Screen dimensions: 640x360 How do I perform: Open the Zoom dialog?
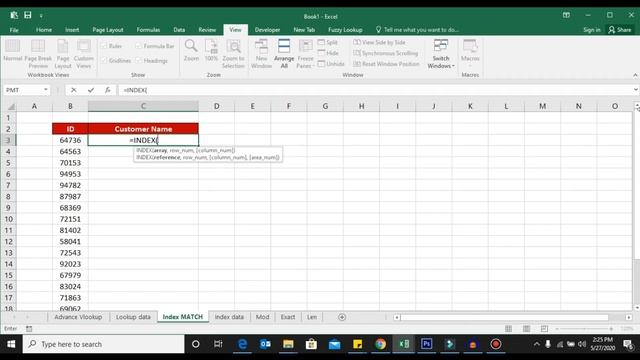tap(191, 51)
